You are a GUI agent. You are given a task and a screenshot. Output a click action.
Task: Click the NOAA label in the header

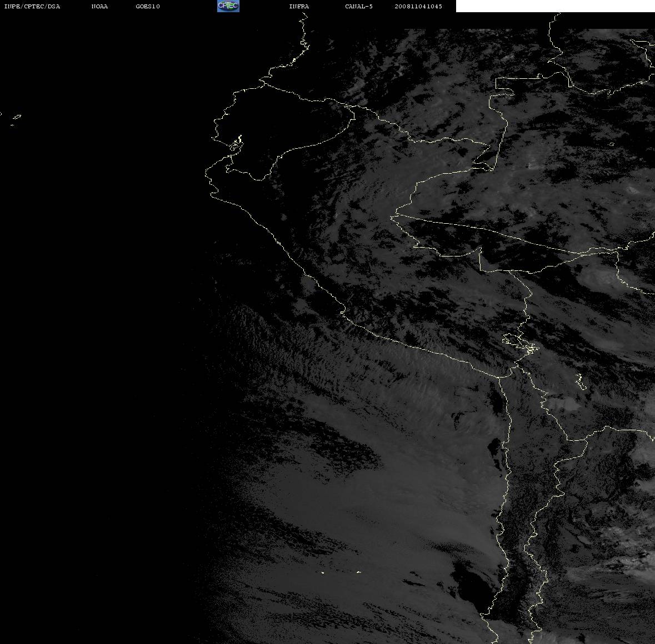point(99,6)
